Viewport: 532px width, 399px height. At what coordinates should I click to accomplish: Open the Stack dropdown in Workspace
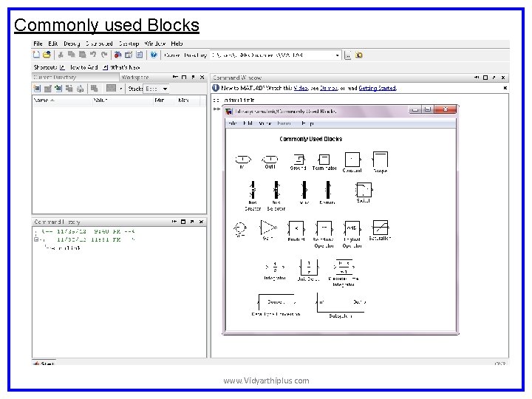pos(165,89)
